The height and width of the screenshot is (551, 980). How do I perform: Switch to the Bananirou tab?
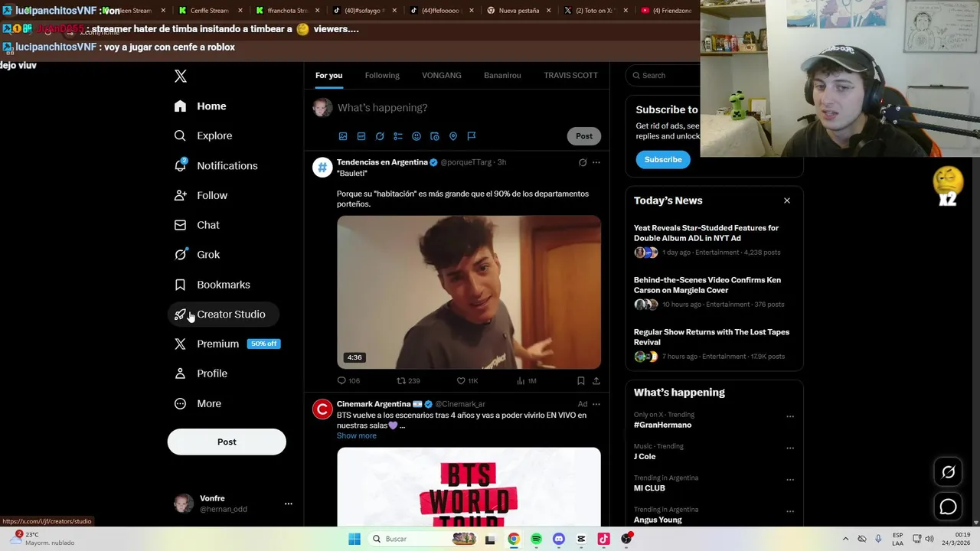click(502, 75)
